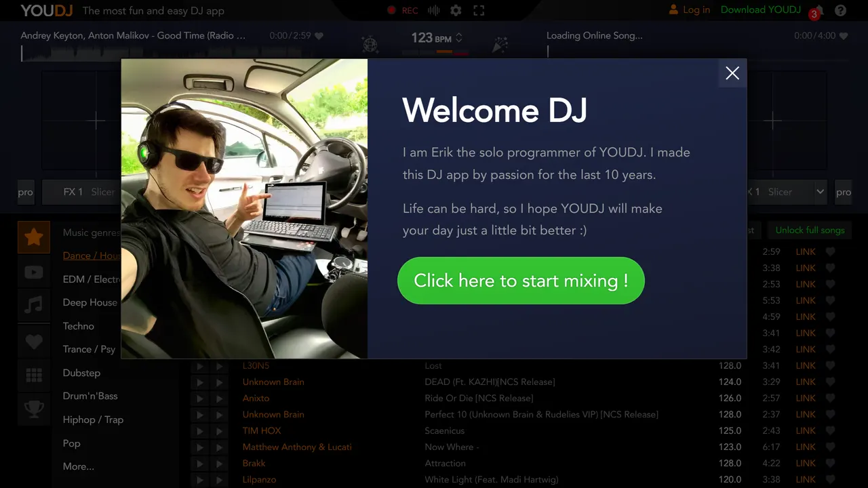The image size is (868, 488).
Task: Click artist name Matthew Anthony & Lucati
Action: point(297,447)
